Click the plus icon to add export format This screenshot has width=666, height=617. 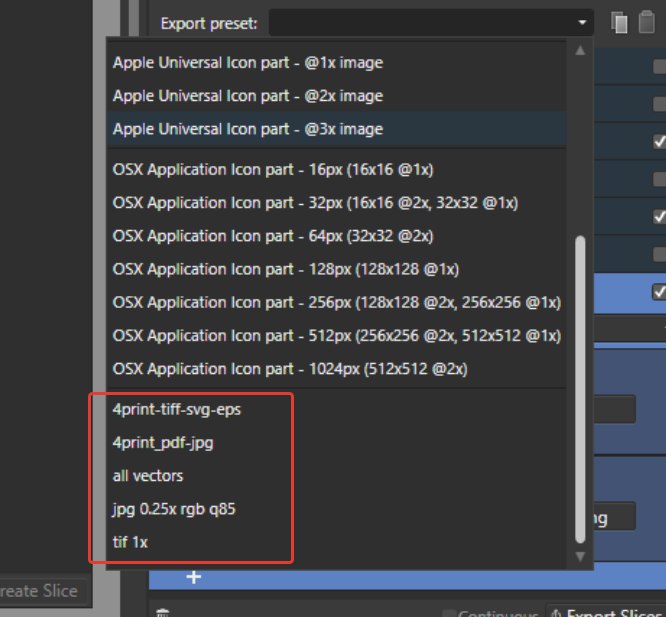[194, 577]
